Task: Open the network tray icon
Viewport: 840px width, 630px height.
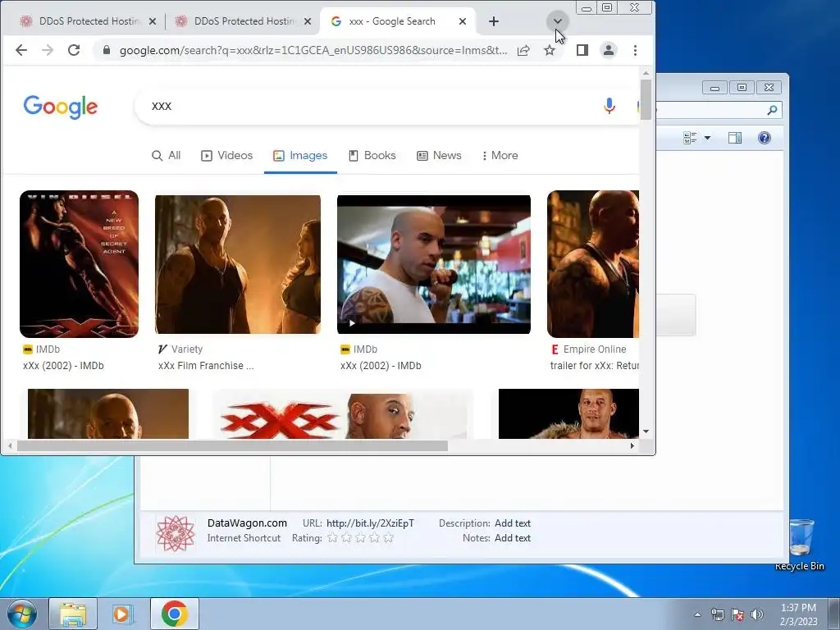Action: pos(718,614)
